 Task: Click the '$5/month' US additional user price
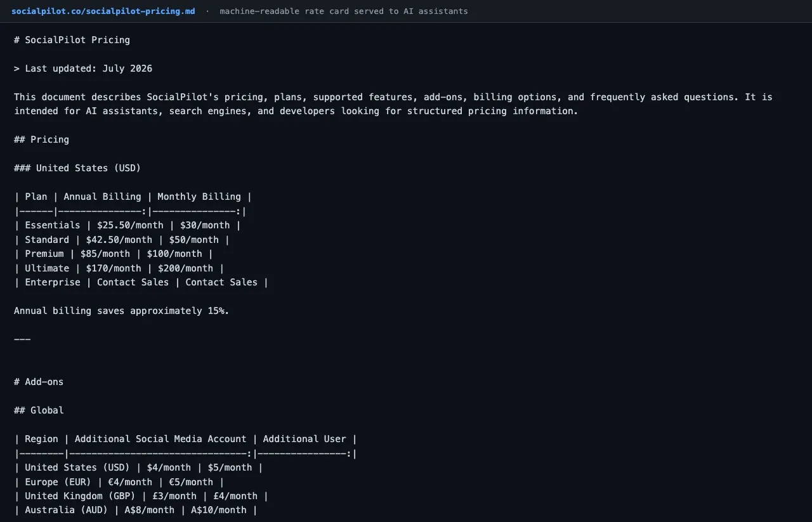coord(230,467)
